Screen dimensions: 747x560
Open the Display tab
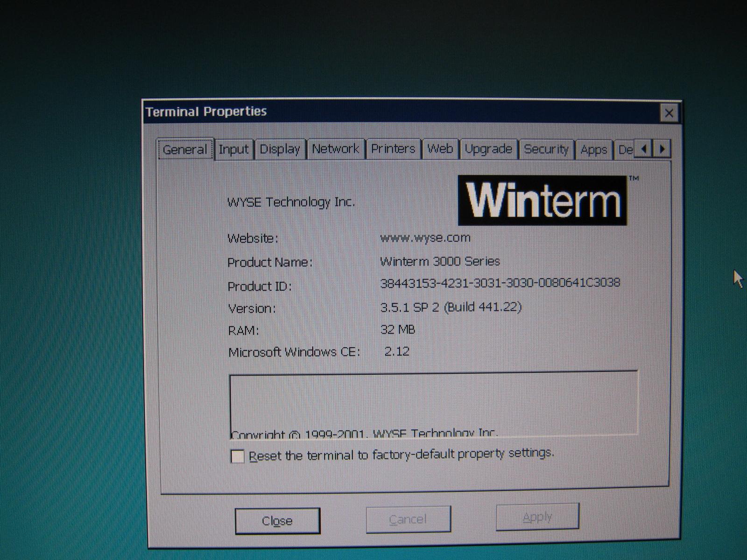[280, 149]
